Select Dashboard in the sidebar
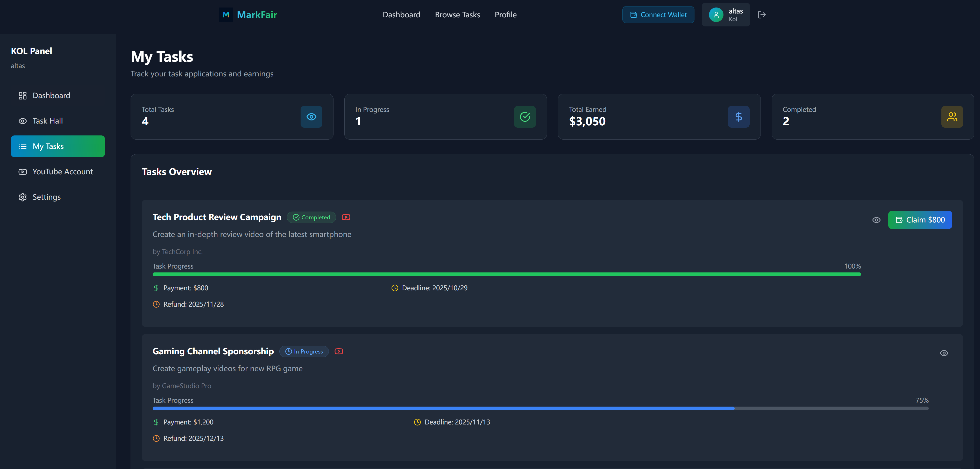 tap(51, 95)
